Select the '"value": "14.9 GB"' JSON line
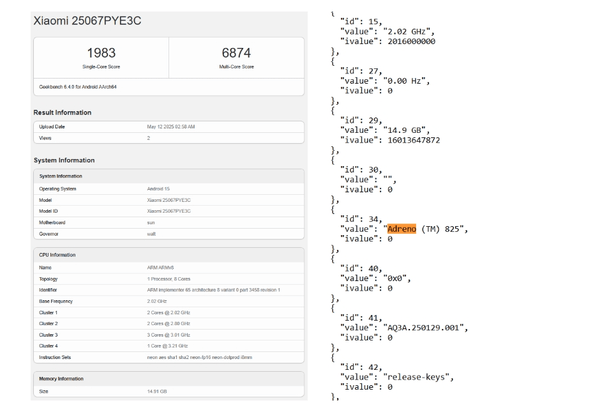600x405 pixels. point(385,131)
